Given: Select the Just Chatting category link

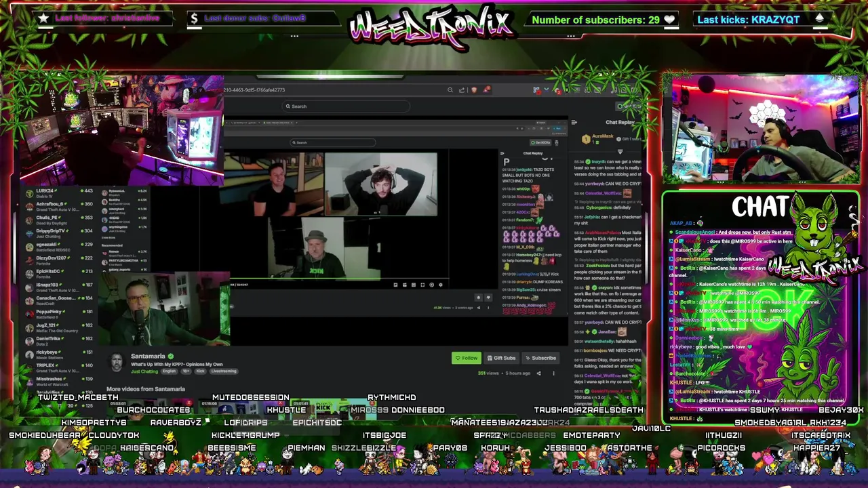Looking at the screenshot, I should coord(144,371).
